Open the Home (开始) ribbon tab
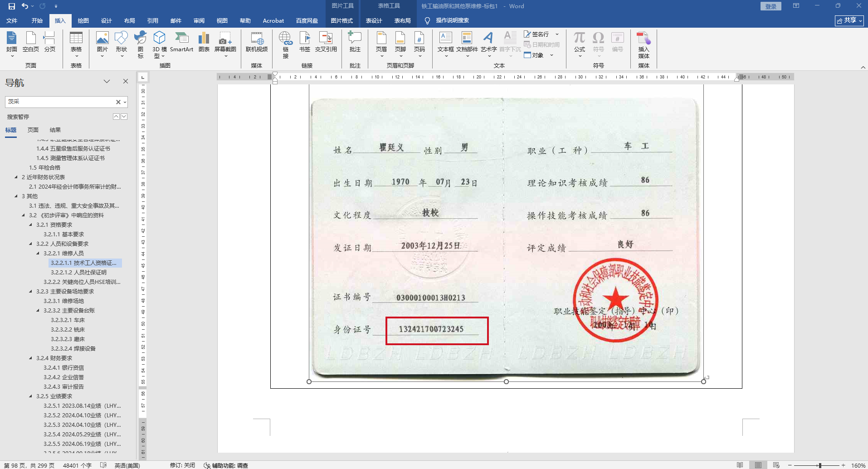868x469 pixels. [x=37, y=20]
